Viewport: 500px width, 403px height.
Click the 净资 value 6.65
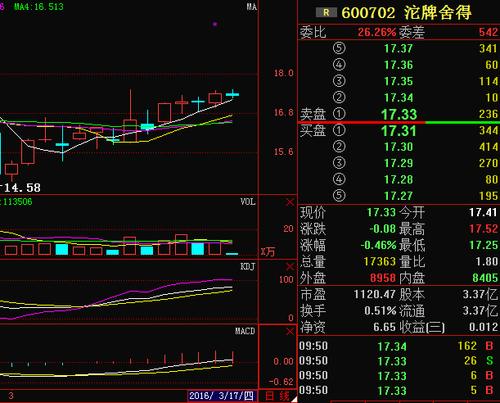[384, 327]
